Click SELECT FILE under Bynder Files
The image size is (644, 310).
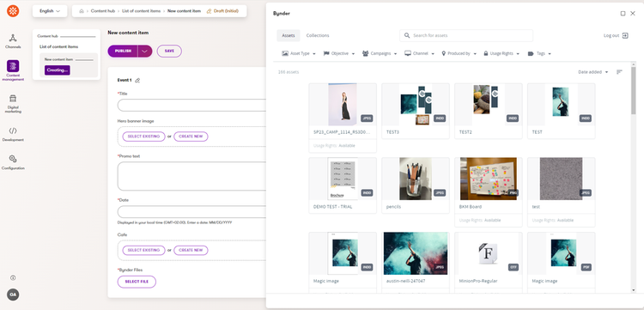(x=137, y=282)
